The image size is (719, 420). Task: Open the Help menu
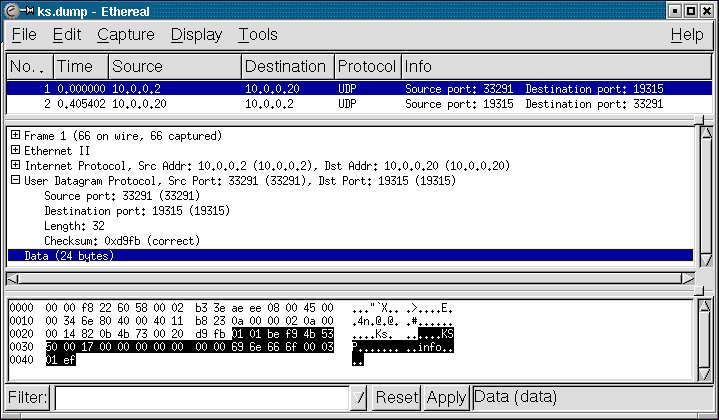pos(687,35)
